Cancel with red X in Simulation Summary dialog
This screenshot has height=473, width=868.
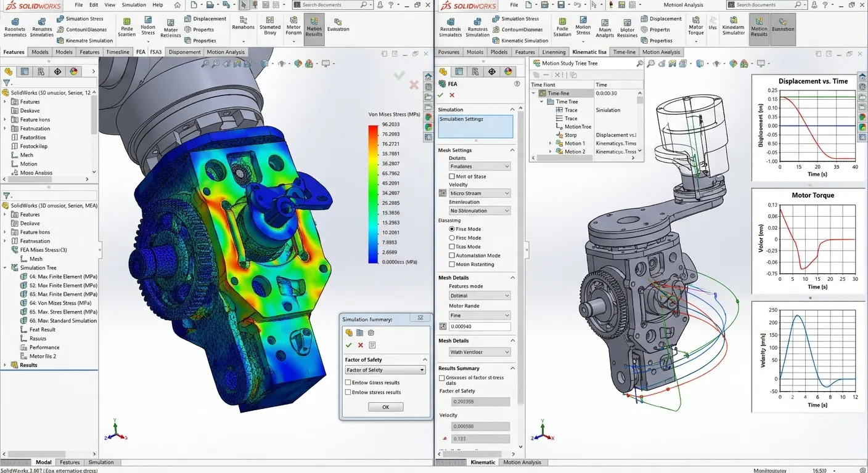(361, 345)
